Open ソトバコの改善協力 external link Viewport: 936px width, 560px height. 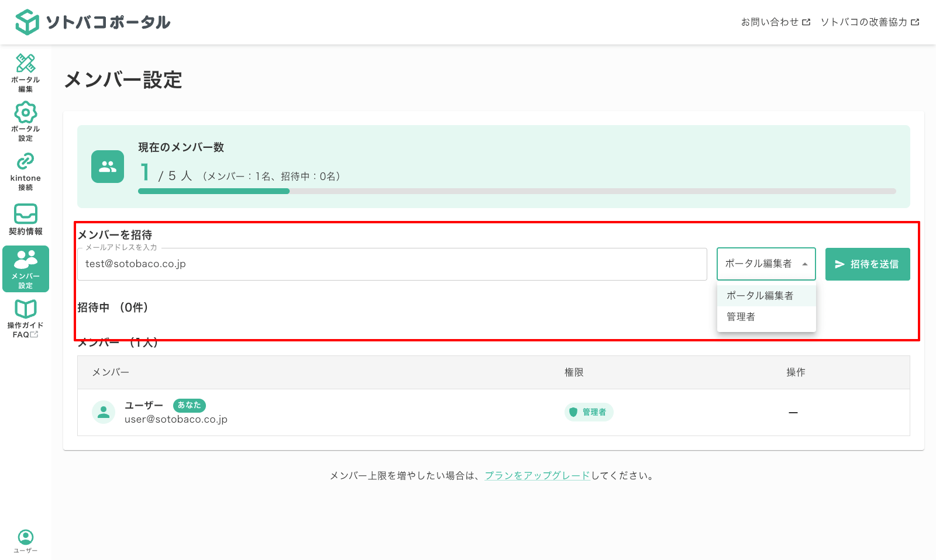tap(869, 22)
